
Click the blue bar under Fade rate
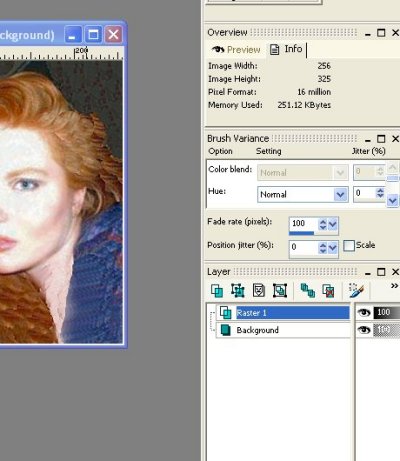[x=301, y=233]
